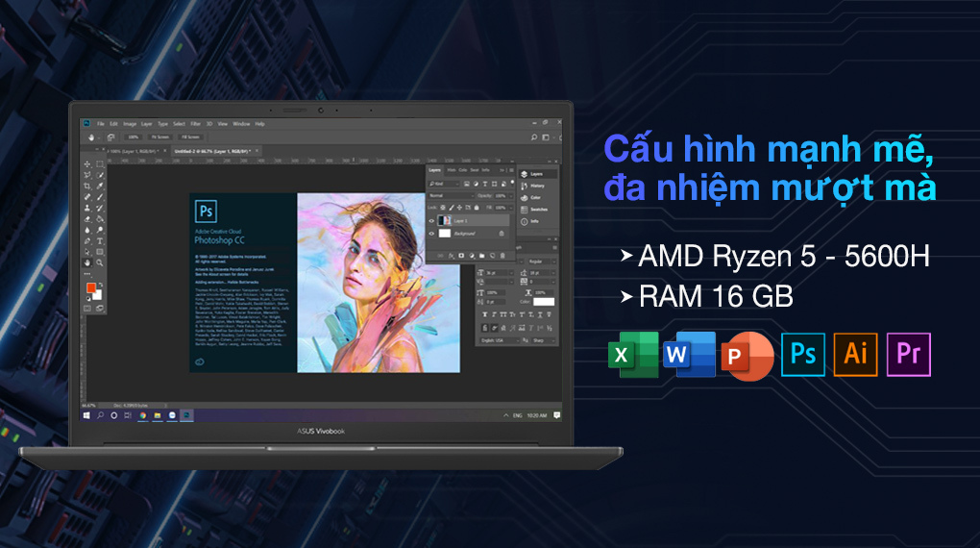Select the Rectangle shape tool
The height and width of the screenshot is (548, 980).
coord(99,252)
